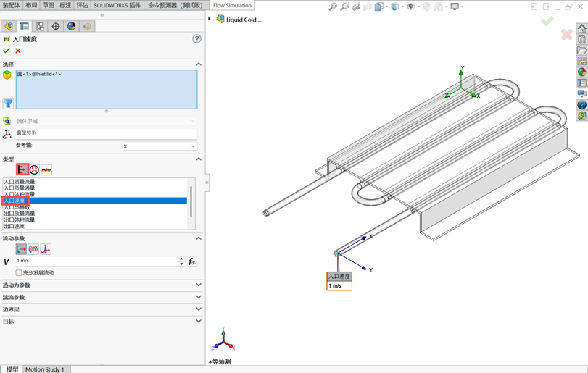
Task: Open File Explorer folder icon in task pane
Action: coord(581,50)
